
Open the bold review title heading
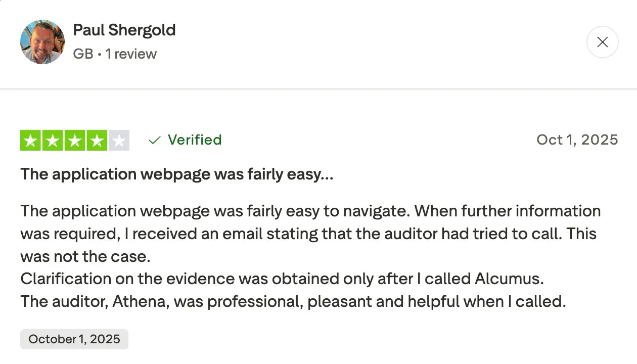pos(176,174)
